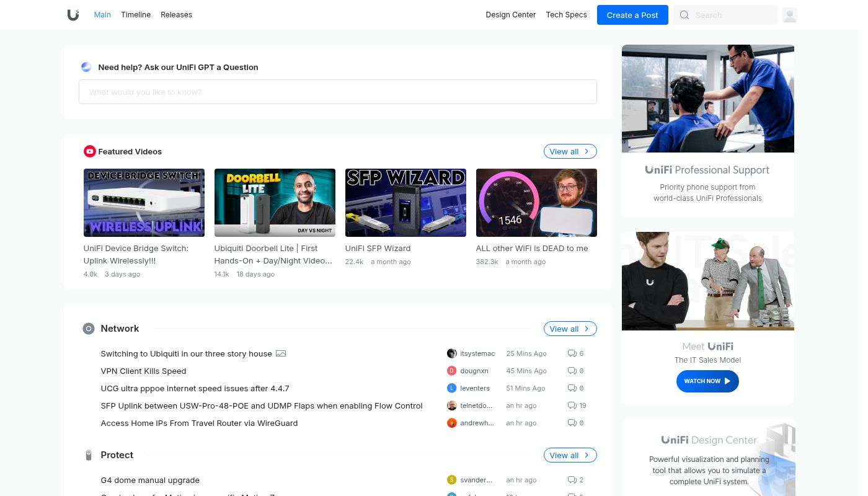This screenshot has height=496, width=868.
Task: Expand Featured Videos with View all
Action: (x=569, y=151)
